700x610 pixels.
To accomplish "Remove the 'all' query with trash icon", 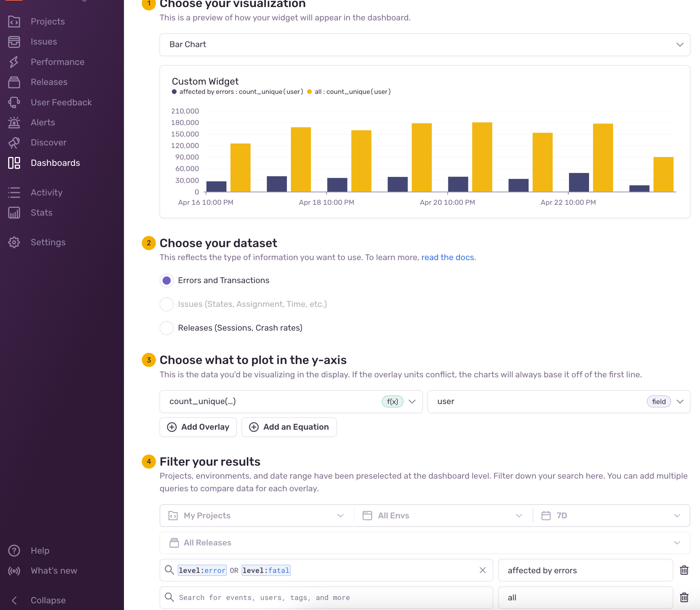I will [x=684, y=597].
